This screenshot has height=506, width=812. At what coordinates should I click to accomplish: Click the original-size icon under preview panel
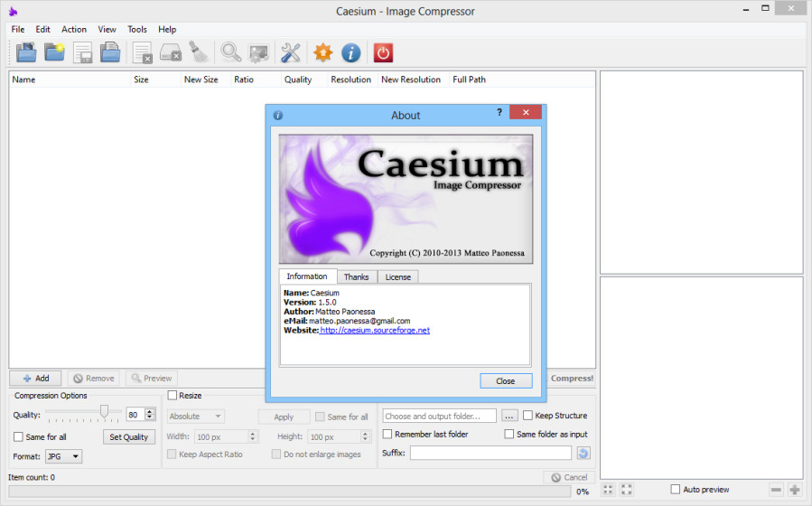[x=627, y=490]
